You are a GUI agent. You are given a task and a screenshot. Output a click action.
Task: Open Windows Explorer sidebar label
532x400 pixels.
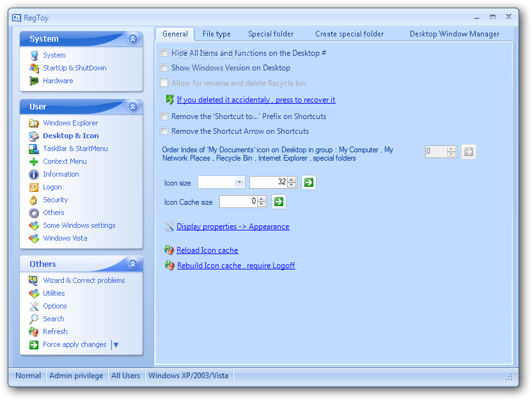tap(70, 123)
